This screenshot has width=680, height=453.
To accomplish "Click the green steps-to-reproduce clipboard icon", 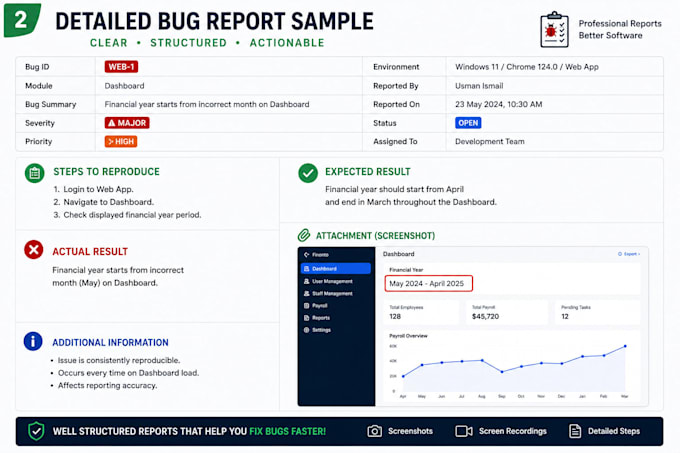I will coord(35,173).
